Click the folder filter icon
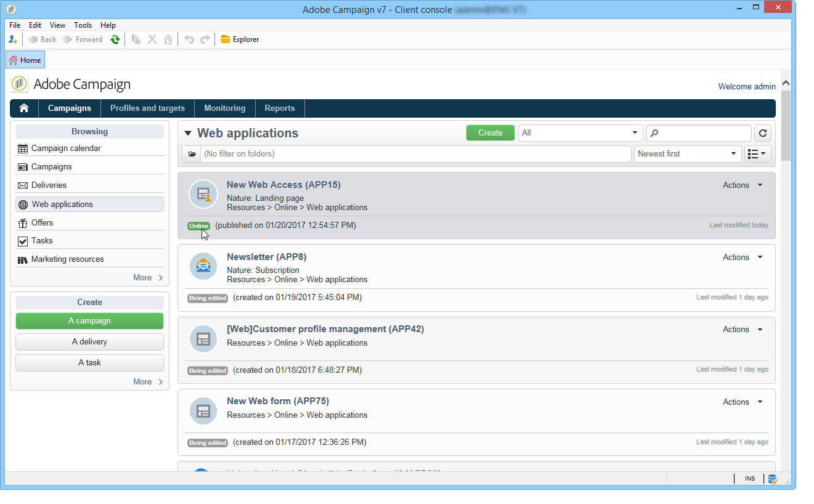Viewport: 814px width, 504px height. pos(192,154)
